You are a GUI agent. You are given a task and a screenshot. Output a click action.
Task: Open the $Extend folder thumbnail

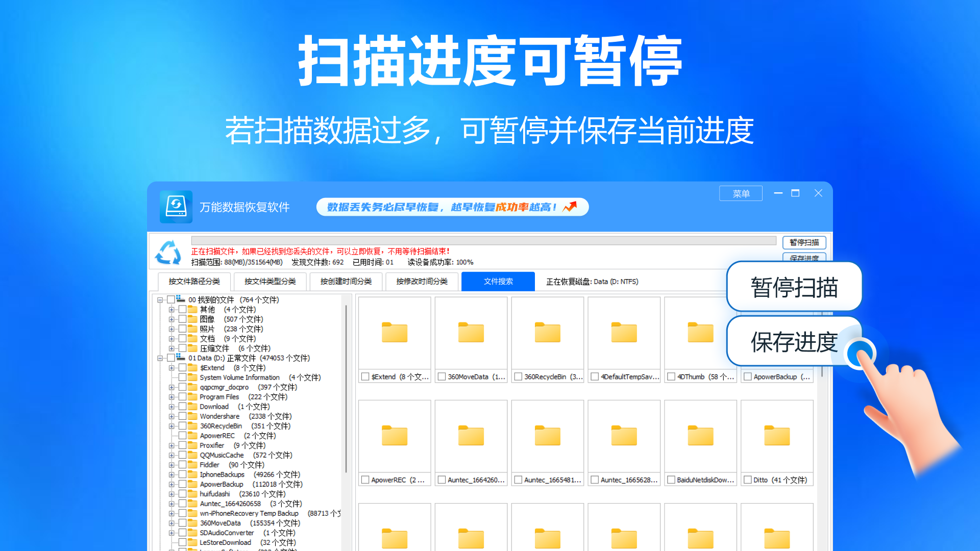pos(395,333)
